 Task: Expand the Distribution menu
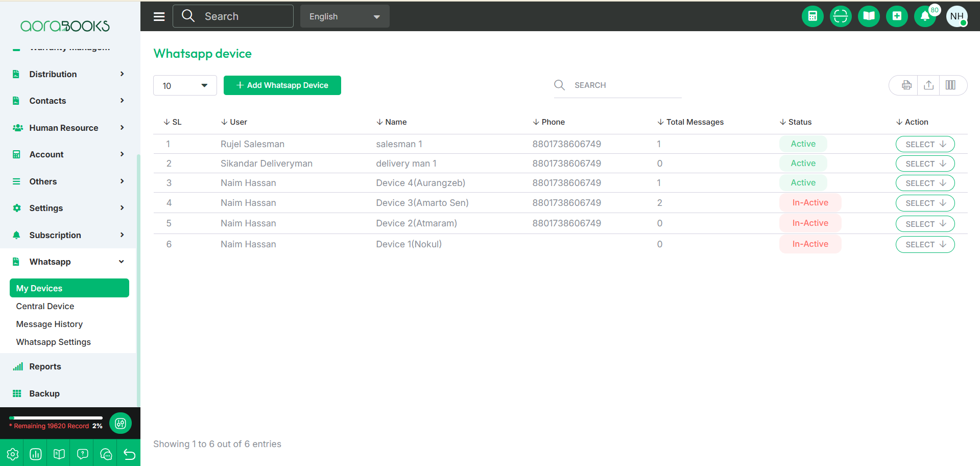[x=69, y=74]
